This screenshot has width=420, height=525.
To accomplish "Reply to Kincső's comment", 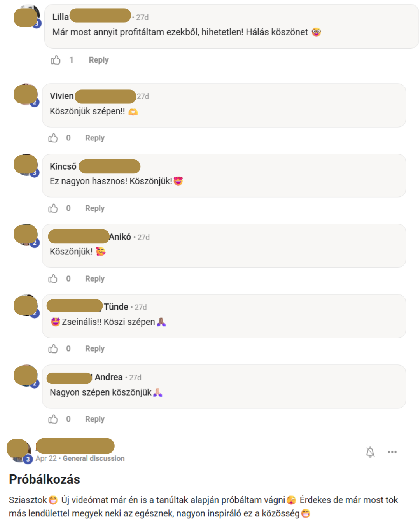I will (95, 208).
